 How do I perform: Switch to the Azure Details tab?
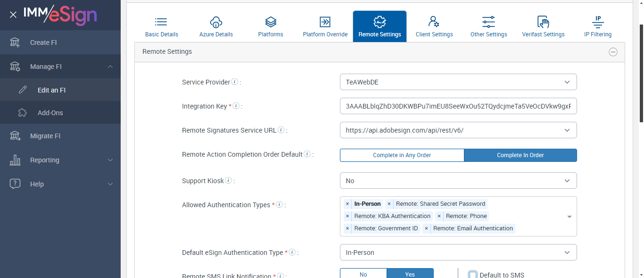coord(216,26)
